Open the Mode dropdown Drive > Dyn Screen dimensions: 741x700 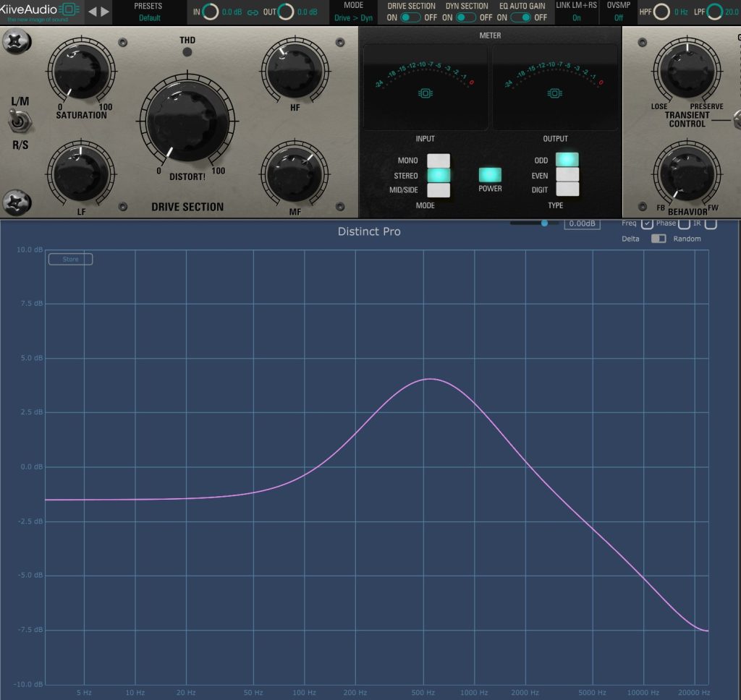point(353,17)
